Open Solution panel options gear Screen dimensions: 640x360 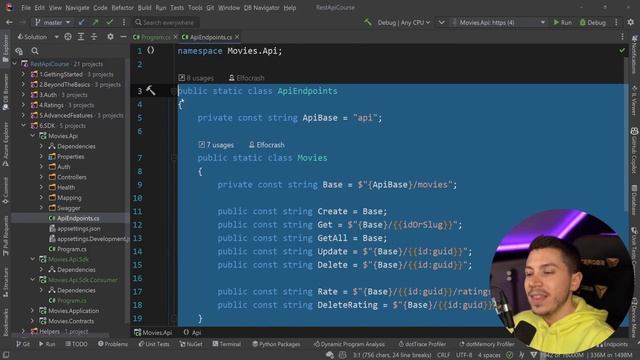tap(110, 37)
